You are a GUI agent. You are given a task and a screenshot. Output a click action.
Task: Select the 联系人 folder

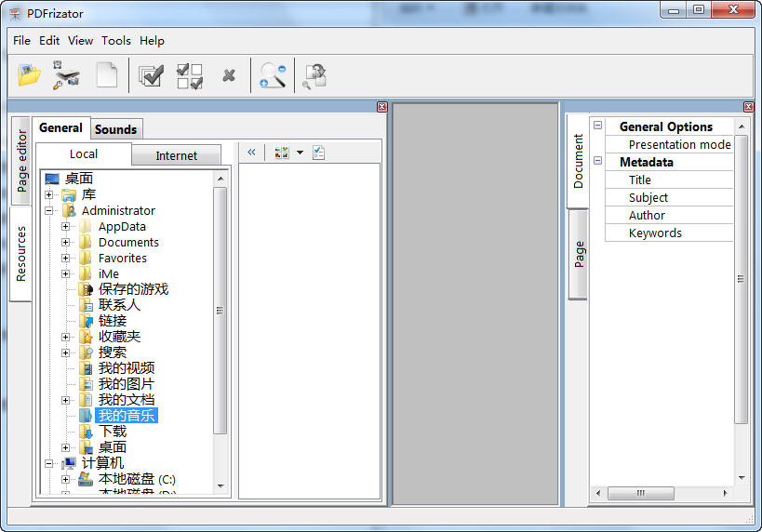pyautogui.click(x=119, y=305)
